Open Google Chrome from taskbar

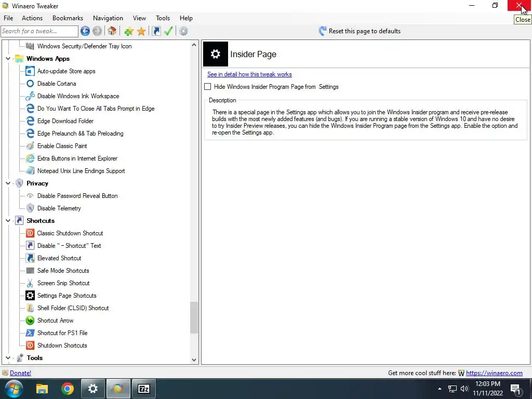coord(68,389)
